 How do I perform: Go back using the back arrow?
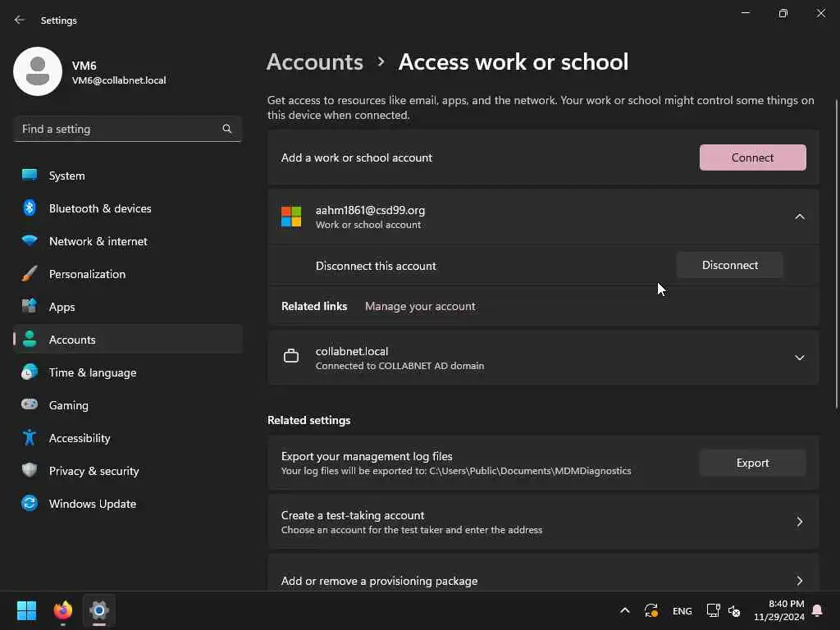pyautogui.click(x=20, y=20)
